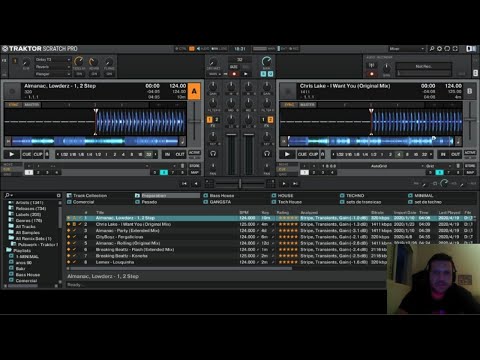Delete cue trash icon on deck A
The height and width of the screenshot is (360, 480).
point(182,166)
